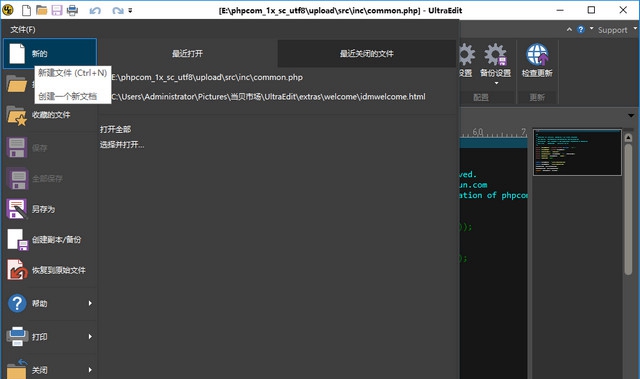This screenshot has height=379, width=640.
Task: Open the Support link in ribbon
Action: pos(612,30)
